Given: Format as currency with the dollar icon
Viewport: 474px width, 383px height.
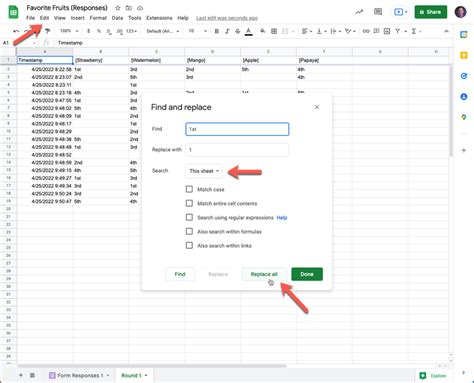Looking at the screenshot, I should point(88,31).
